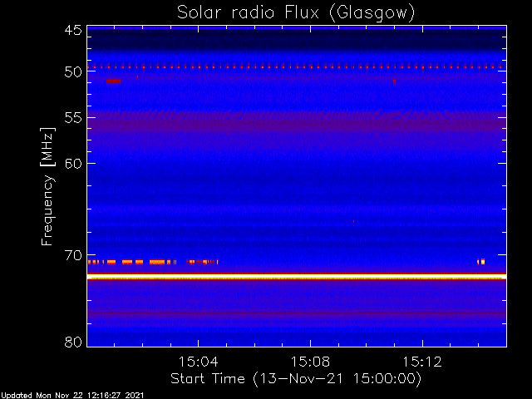Click the 55 frequency tick label
Screen dimensions: 532x399
[73, 118]
